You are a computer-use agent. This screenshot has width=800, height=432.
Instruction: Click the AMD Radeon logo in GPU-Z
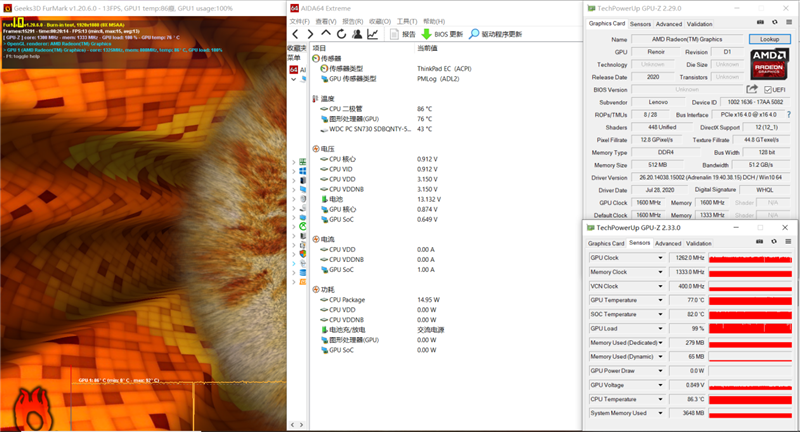click(x=769, y=64)
